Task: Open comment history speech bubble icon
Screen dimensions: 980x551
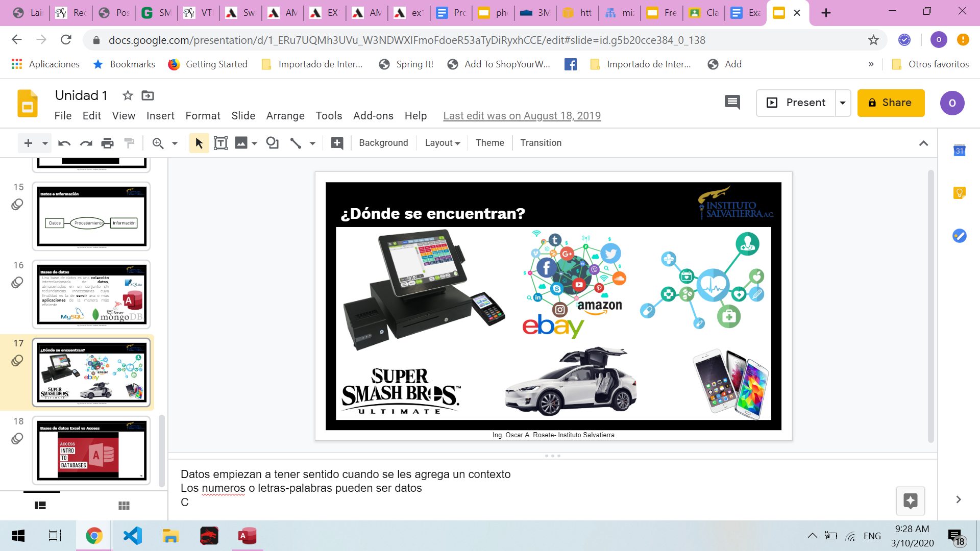Action: click(x=732, y=103)
